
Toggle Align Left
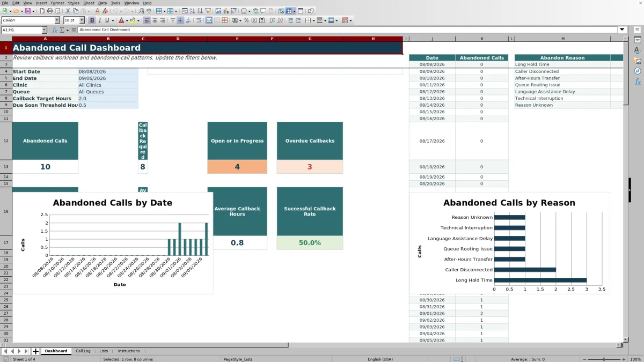tap(147, 20)
